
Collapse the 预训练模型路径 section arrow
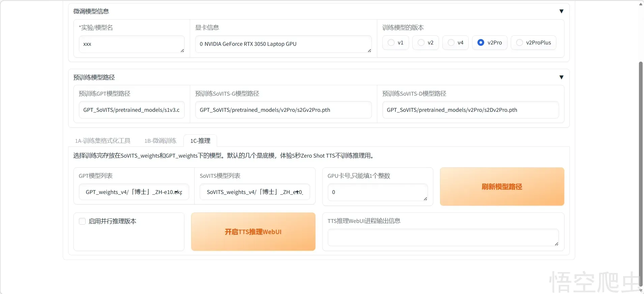point(561,77)
